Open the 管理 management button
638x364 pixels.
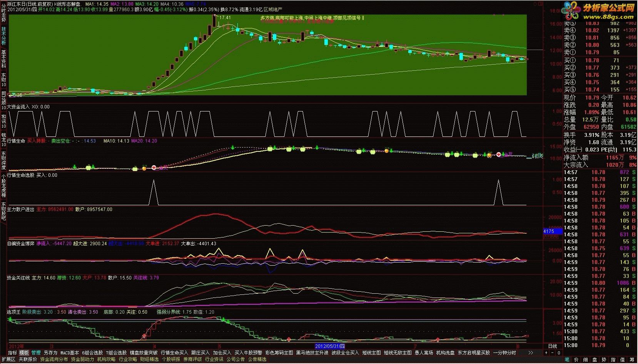tap(36, 352)
